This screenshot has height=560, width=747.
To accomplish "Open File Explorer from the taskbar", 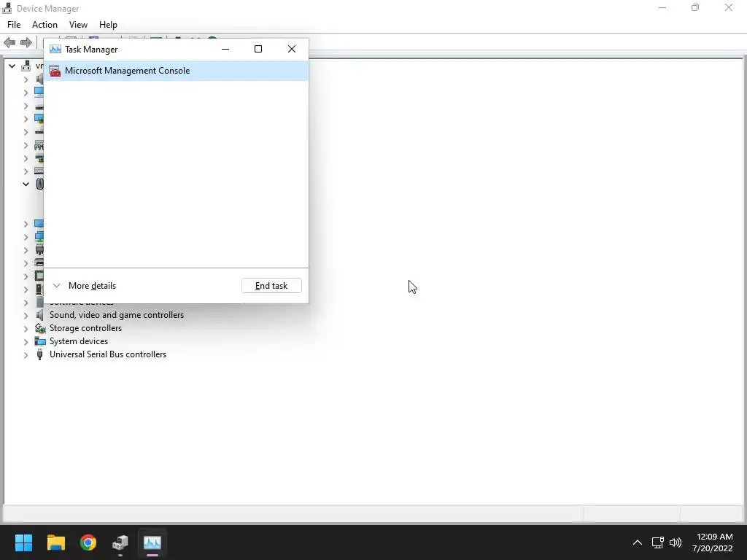I will click(x=55, y=542).
